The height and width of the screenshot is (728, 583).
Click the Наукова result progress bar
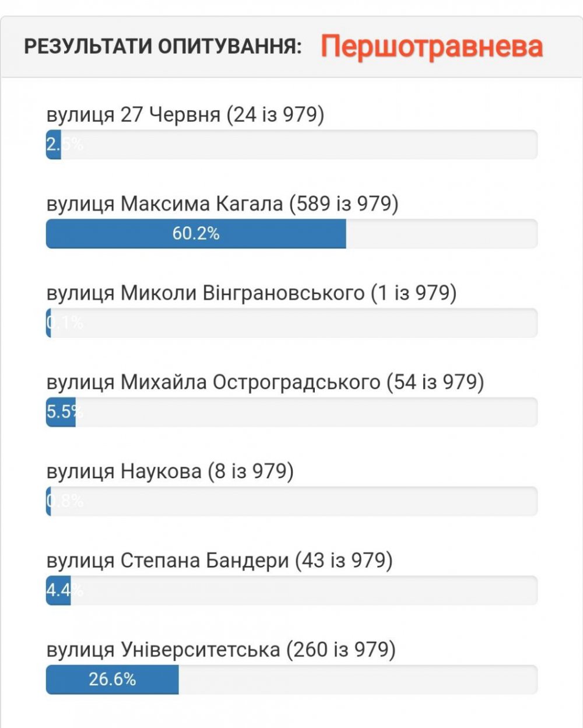click(291, 502)
